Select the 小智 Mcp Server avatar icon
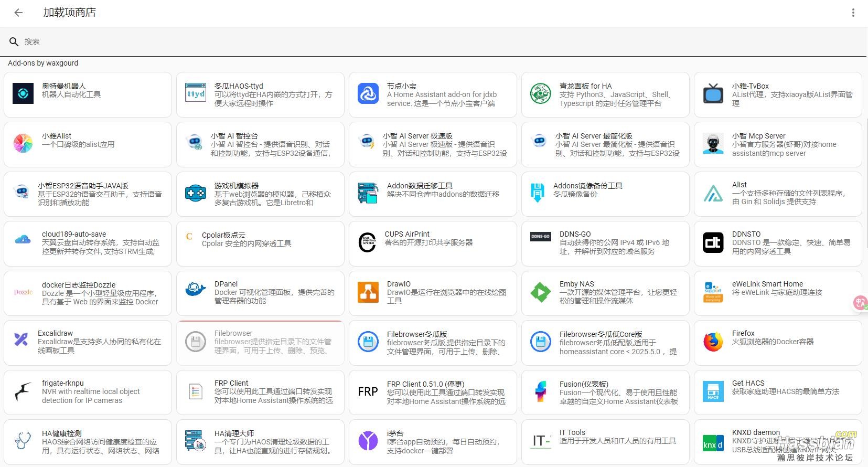 tap(713, 144)
